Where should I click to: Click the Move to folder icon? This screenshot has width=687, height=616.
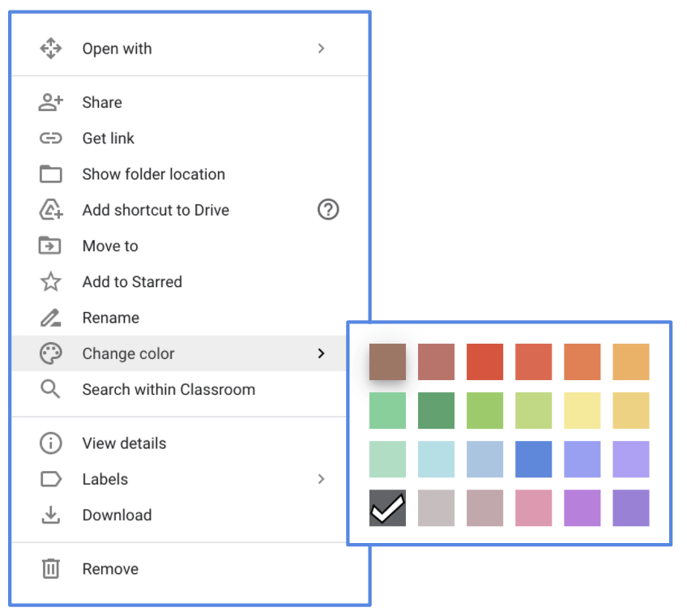[x=50, y=246]
